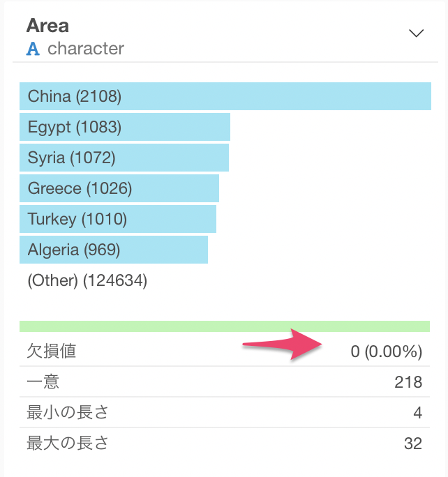Click the 0 (0.00%) missing value
448x477 pixels.
[386, 351]
